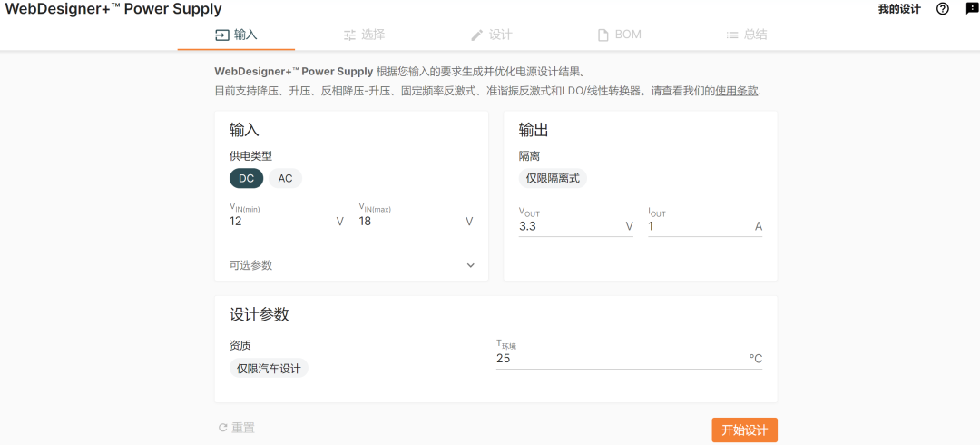
Task: Click the WebDesigner+ Power Supply title
Action: [x=113, y=9]
